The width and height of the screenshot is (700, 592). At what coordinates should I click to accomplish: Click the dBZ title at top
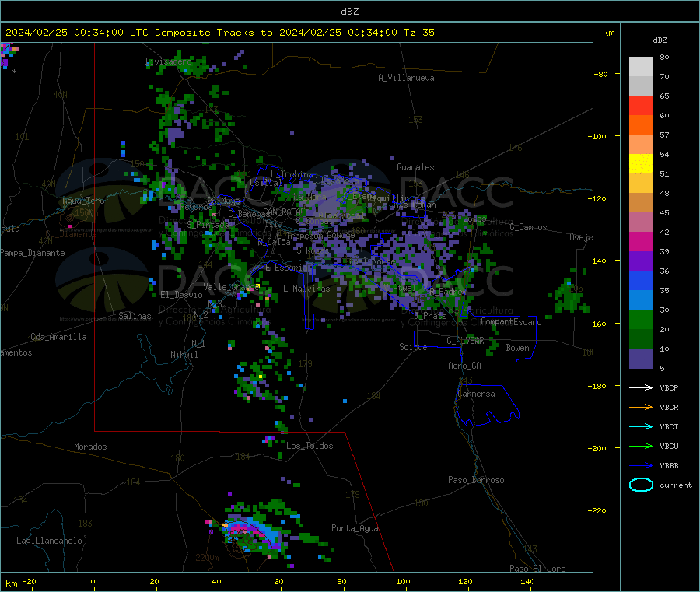click(349, 12)
